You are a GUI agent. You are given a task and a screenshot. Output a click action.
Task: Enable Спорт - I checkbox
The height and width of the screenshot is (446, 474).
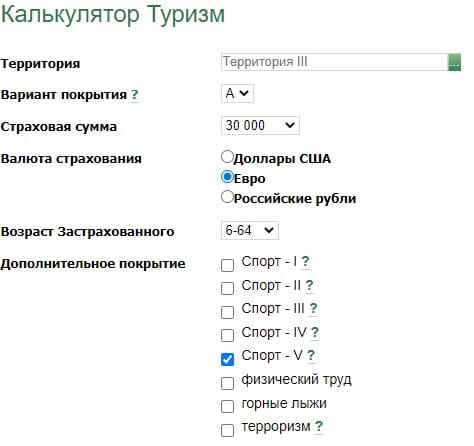point(227,265)
